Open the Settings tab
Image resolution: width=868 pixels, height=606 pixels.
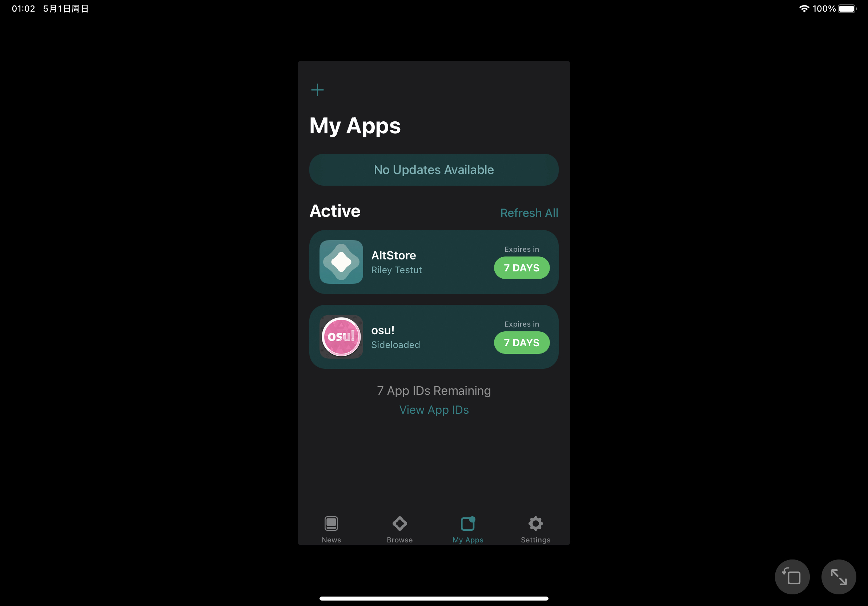click(535, 529)
